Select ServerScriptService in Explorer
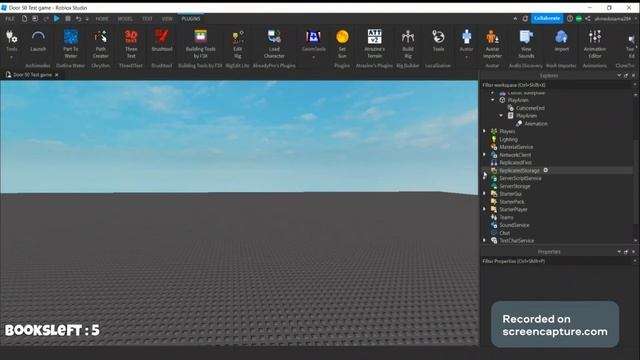 coord(520,178)
